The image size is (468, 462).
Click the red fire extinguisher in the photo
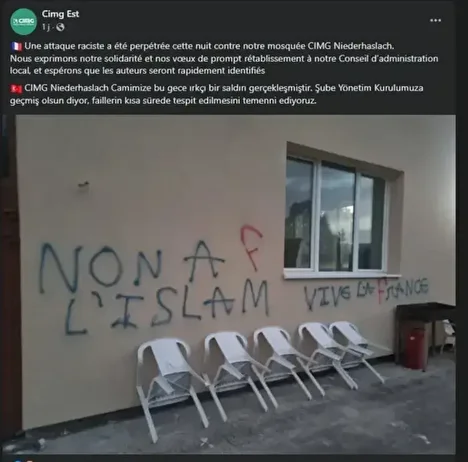click(414, 347)
